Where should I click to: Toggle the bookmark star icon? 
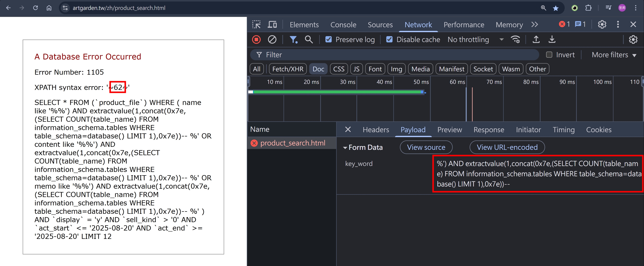click(556, 8)
